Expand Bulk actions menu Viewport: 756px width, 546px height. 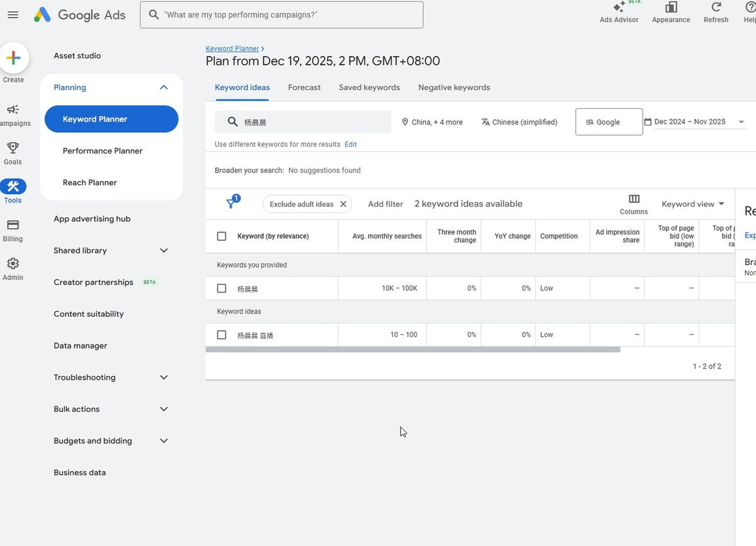click(x=164, y=409)
